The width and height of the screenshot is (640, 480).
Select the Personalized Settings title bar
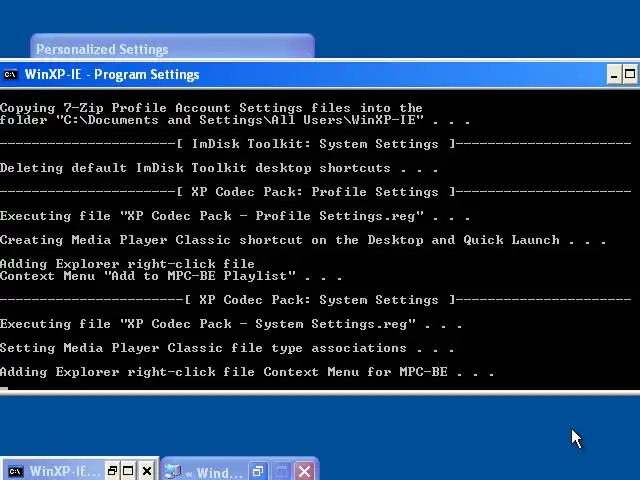[x=172, y=47]
